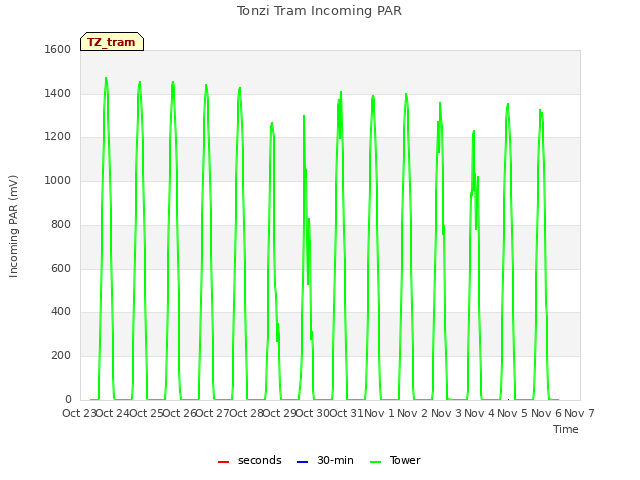
Task: Toggle the 30-min series in legend
Action: pos(325,460)
